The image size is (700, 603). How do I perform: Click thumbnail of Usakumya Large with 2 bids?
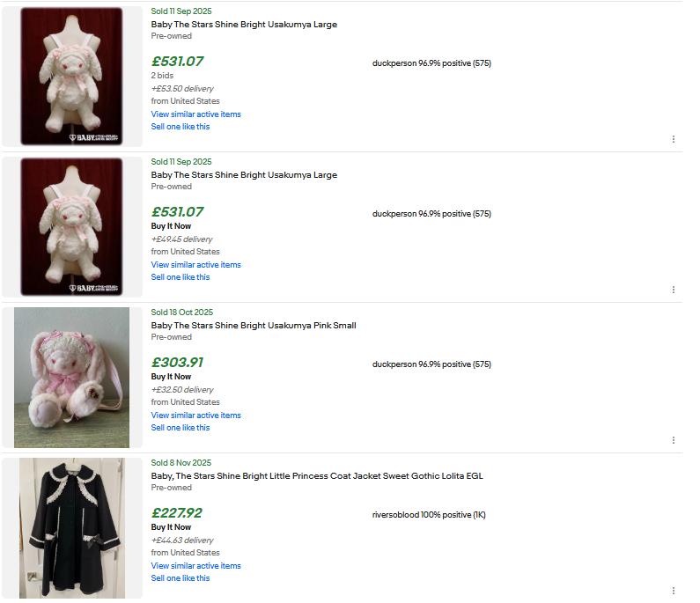point(71,77)
